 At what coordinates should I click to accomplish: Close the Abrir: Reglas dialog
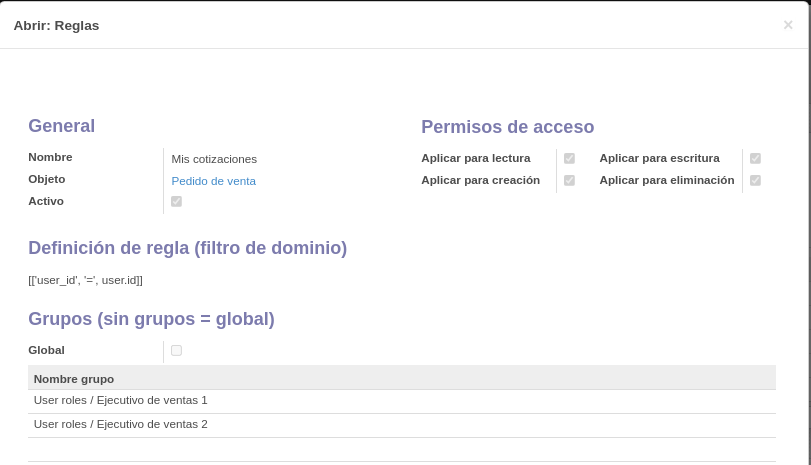tap(788, 25)
